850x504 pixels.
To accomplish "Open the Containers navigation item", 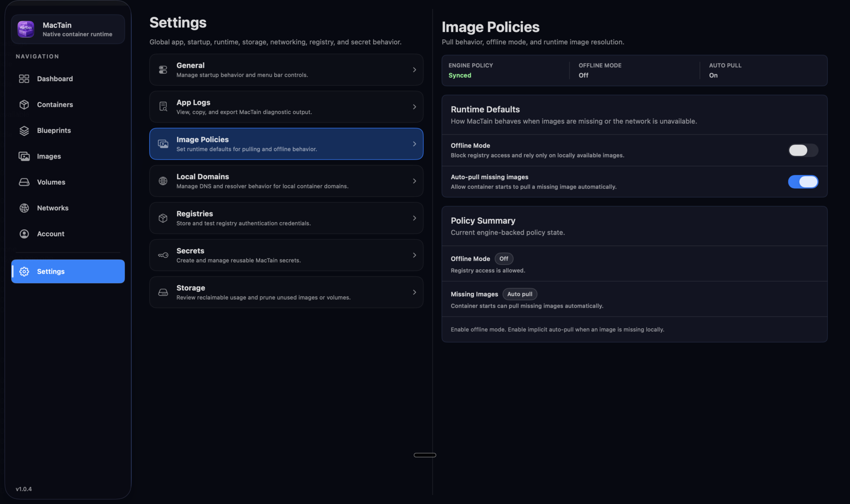I will pyautogui.click(x=68, y=105).
